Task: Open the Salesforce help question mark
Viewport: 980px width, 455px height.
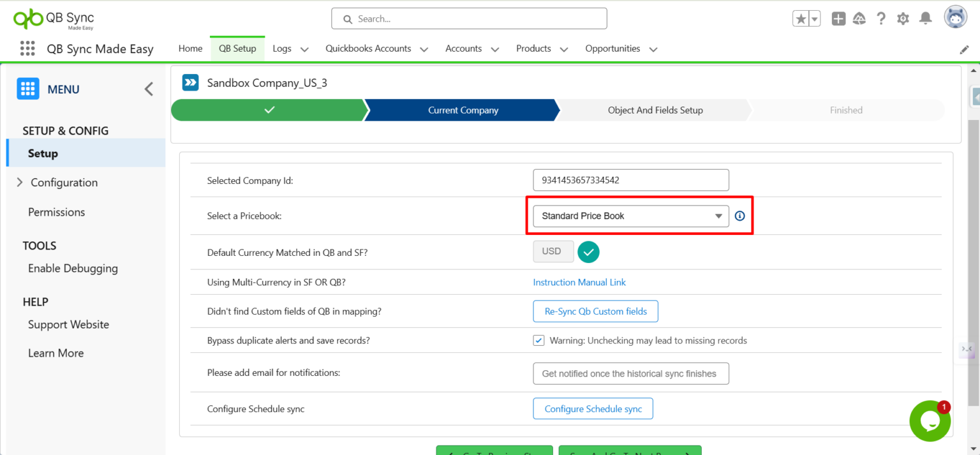Action: [881, 19]
